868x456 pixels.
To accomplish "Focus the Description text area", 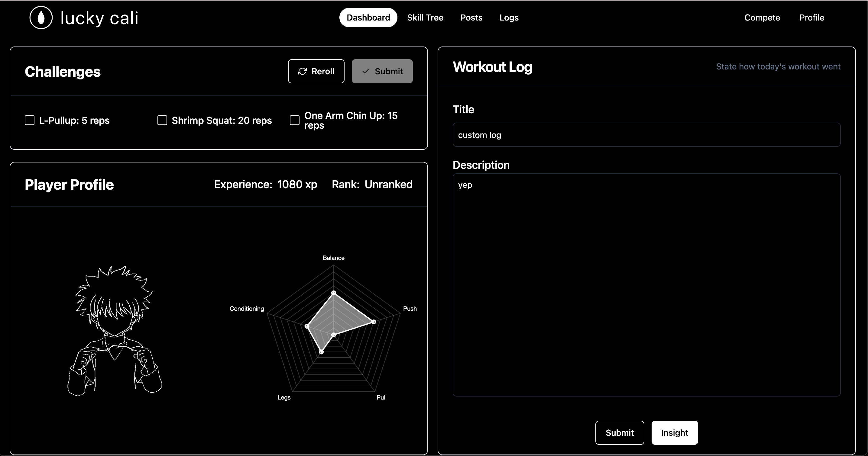I will 646,285.
